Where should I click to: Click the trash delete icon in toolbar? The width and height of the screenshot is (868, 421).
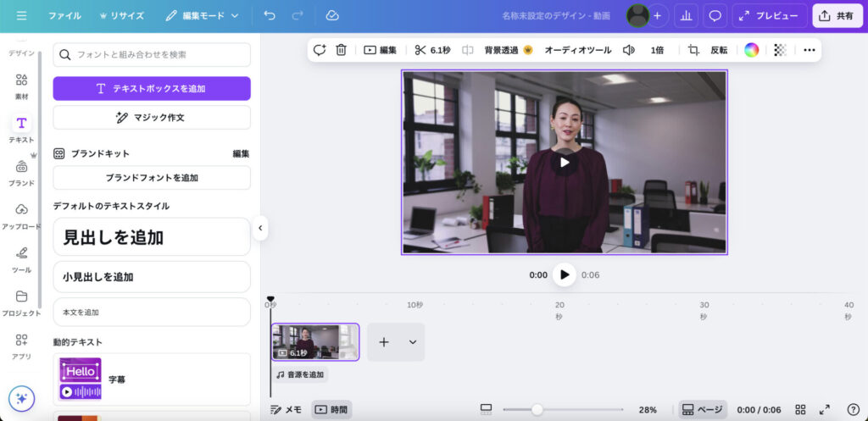(x=341, y=50)
